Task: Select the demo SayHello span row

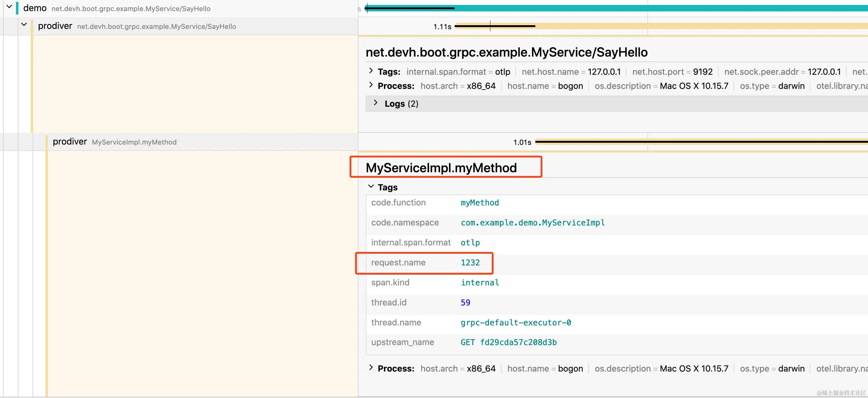Action: click(x=131, y=8)
